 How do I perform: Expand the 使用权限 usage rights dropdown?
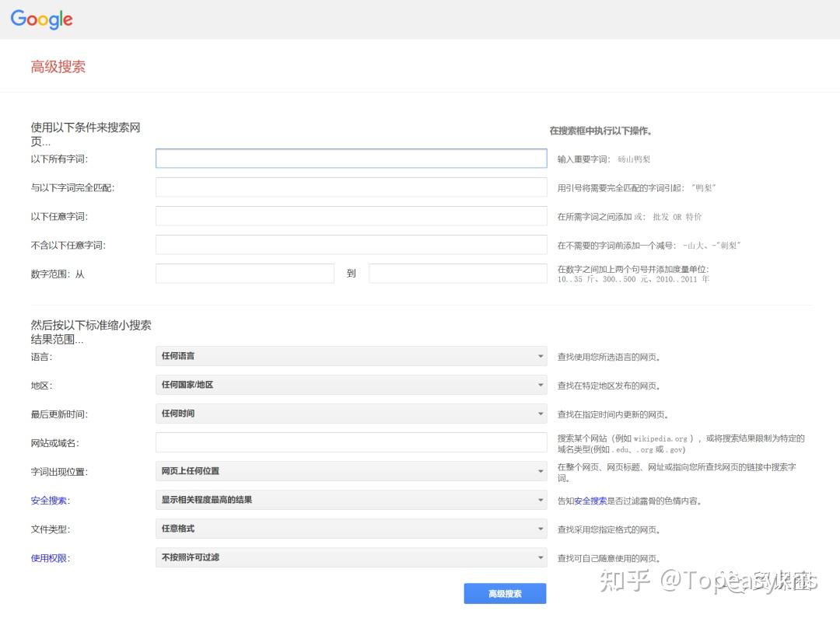coord(350,557)
